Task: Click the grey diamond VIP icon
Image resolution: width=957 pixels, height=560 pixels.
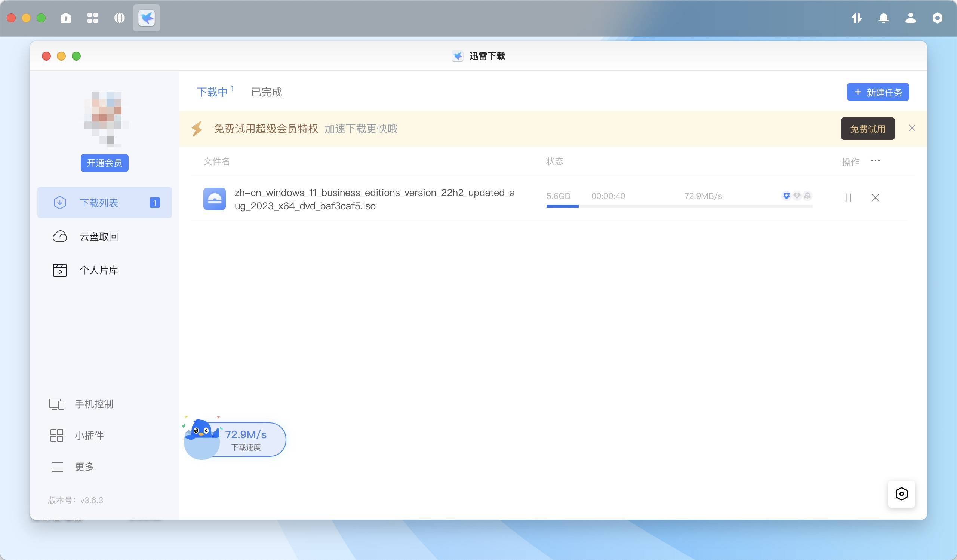Action: (797, 196)
